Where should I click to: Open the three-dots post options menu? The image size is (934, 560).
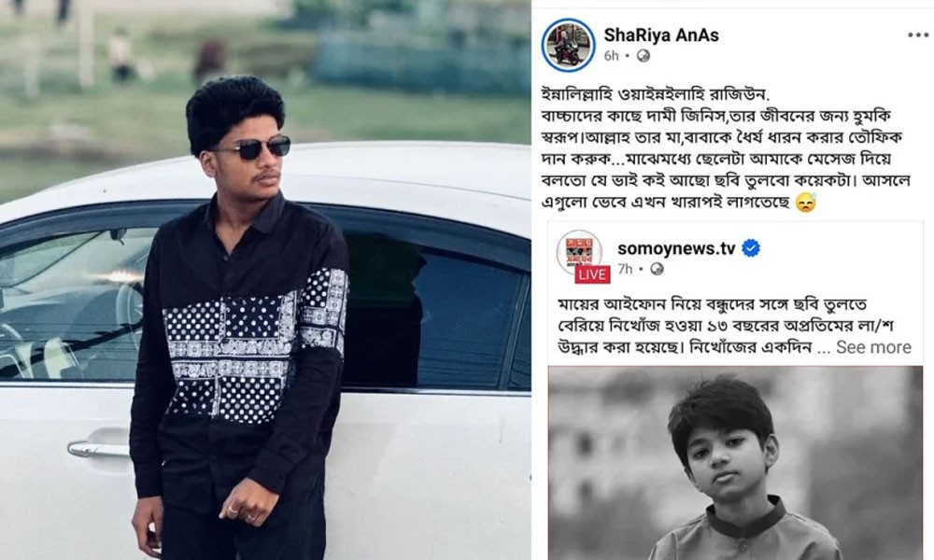(917, 35)
